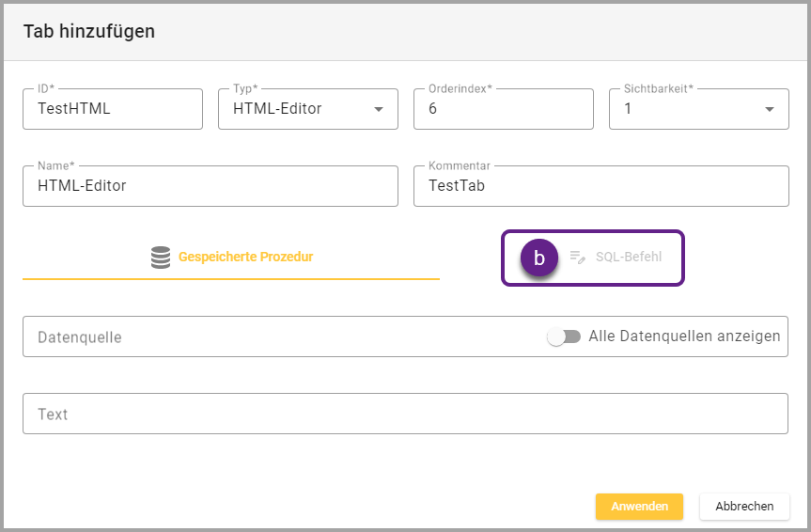Image resolution: width=811 pixels, height=532 pixels.
Task: Click the Tab hinzufügen dialog title
Action: click(89, 31)
